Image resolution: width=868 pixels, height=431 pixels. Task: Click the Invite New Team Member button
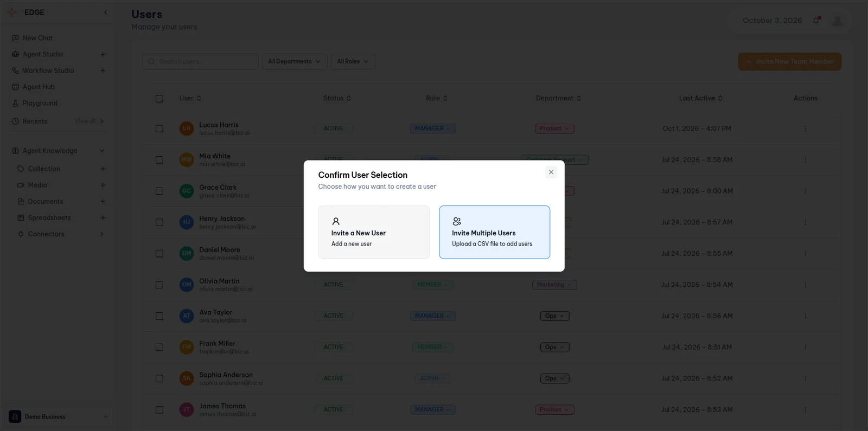789,61
